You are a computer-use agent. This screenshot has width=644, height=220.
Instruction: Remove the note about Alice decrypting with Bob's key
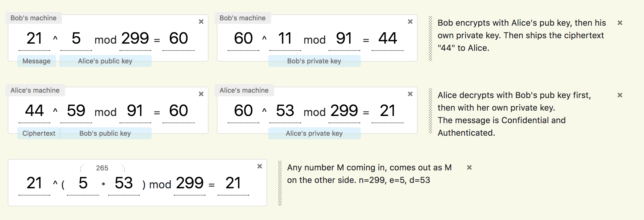tap(620, 95)
